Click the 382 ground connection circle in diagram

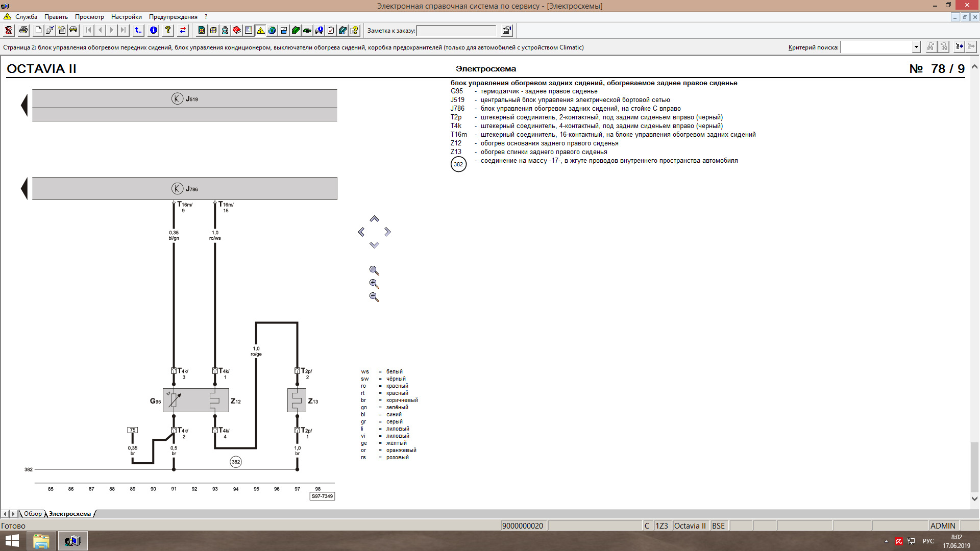(x=235, y=462)
